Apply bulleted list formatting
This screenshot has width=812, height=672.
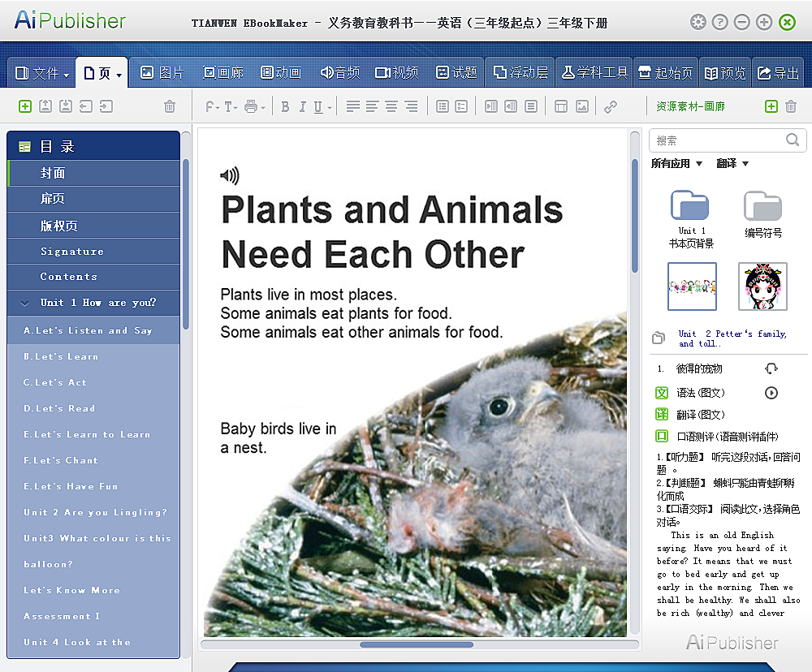pyautogui.click(x=443, y=106)
